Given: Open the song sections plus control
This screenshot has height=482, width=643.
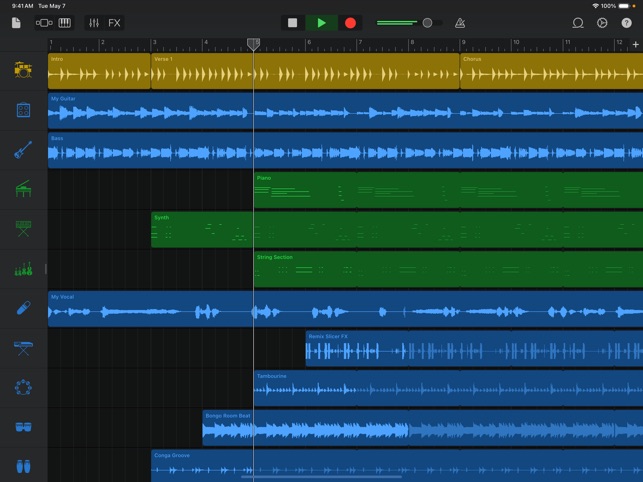Looking at the screenshot, I should click(x=635, y=45).
